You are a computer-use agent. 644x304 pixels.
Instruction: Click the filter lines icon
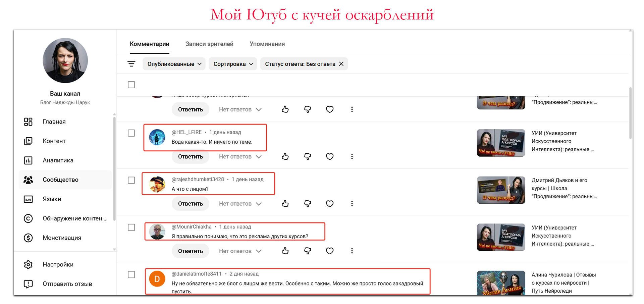[131, 64]
